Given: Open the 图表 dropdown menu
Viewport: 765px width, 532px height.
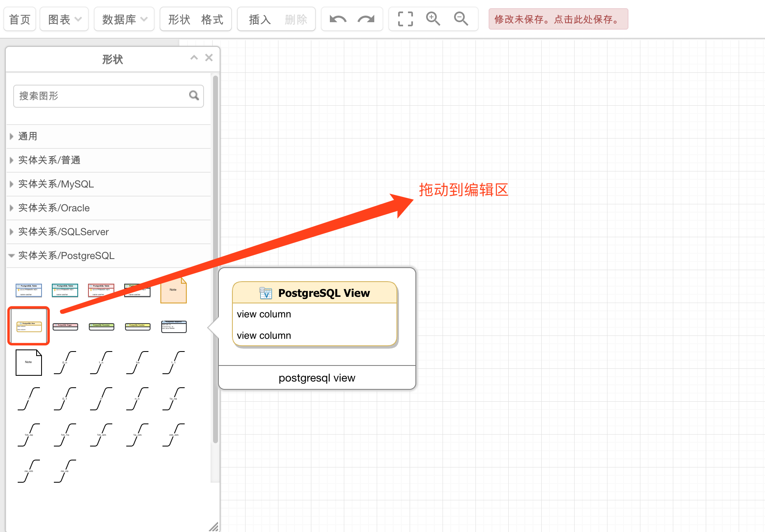Looking at the screenshot, I should click(64, 19).
